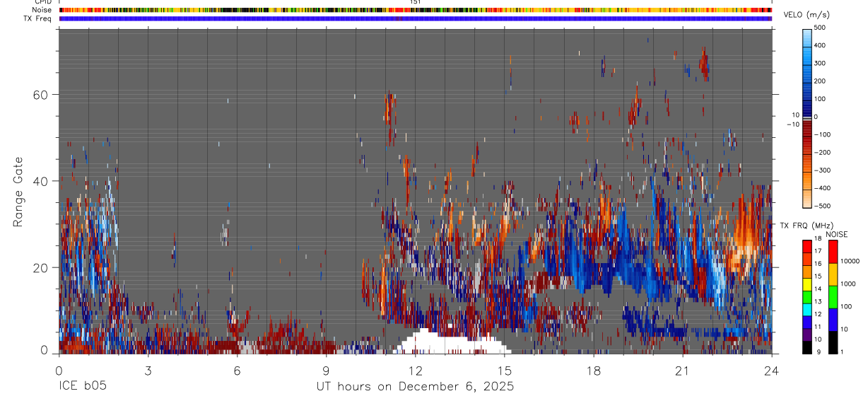Click the yellow 14-15 MHz frequency swatch

pyautogui.click(x=807, y=283)
